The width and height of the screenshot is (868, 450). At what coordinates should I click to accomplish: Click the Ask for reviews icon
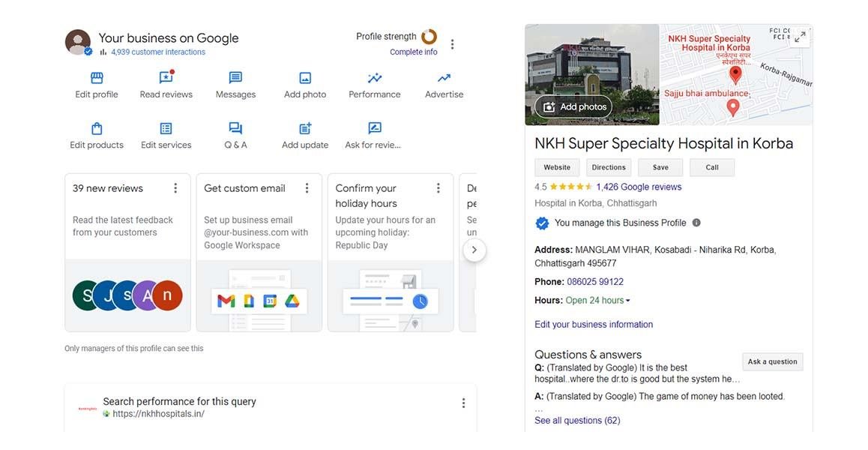click(375, 128)
